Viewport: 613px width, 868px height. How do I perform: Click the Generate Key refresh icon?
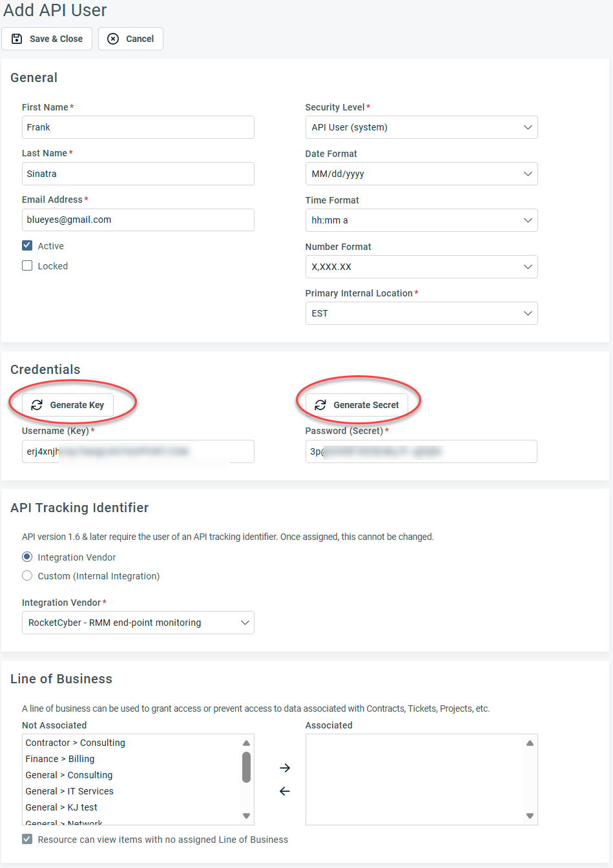(x=37, y=405)
